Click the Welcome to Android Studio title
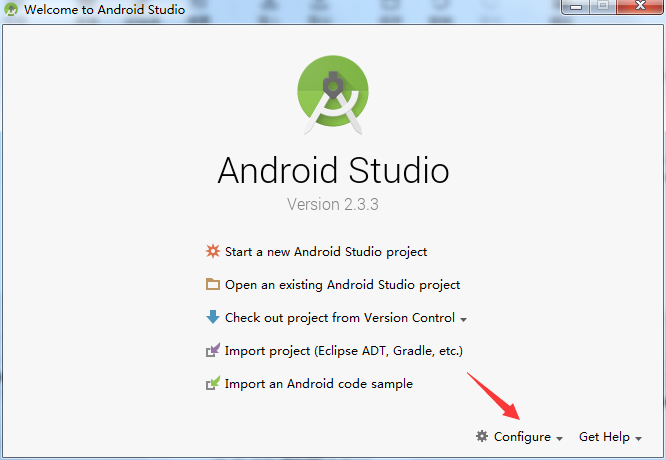This screenshot has width=666, height=460. (x=104, y=9)
